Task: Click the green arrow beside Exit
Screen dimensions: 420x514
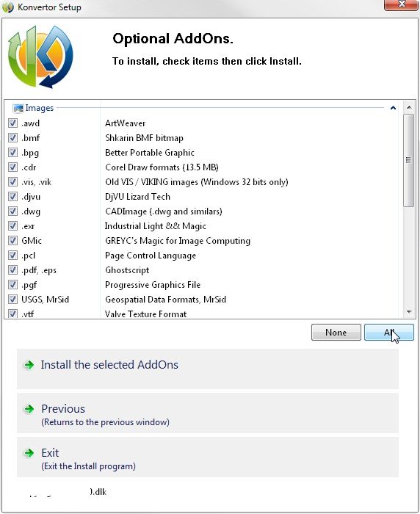Action: 29,453
